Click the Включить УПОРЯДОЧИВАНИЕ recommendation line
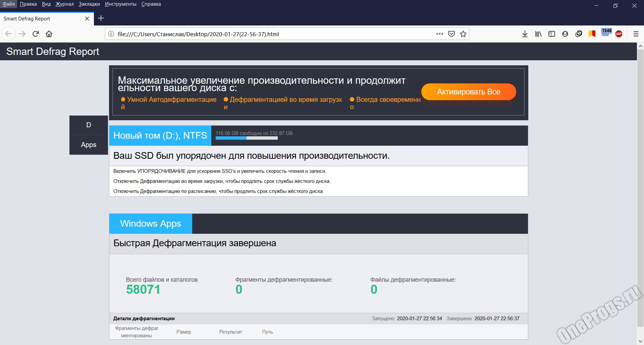This screenshot has width=644, height=345. [220, 171]
